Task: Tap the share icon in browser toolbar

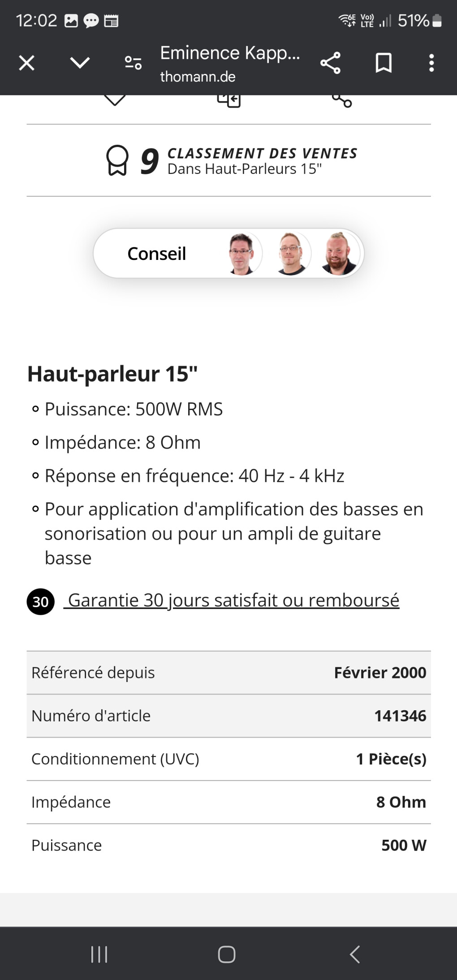Action: pos(330,63)
